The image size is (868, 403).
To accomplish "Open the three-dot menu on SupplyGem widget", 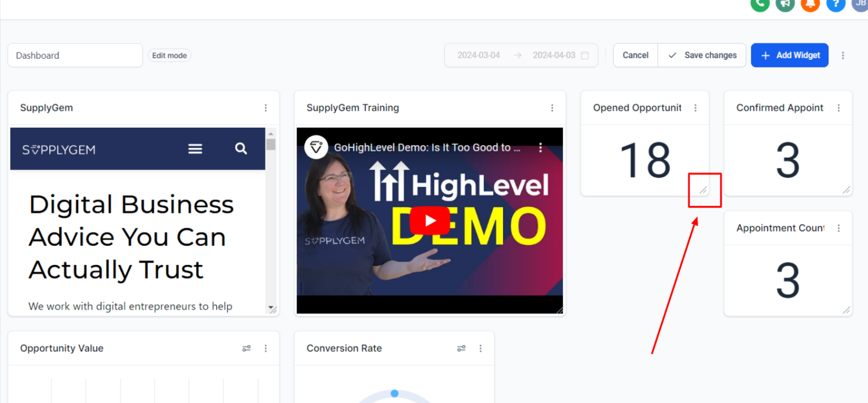I will point(266,107).
